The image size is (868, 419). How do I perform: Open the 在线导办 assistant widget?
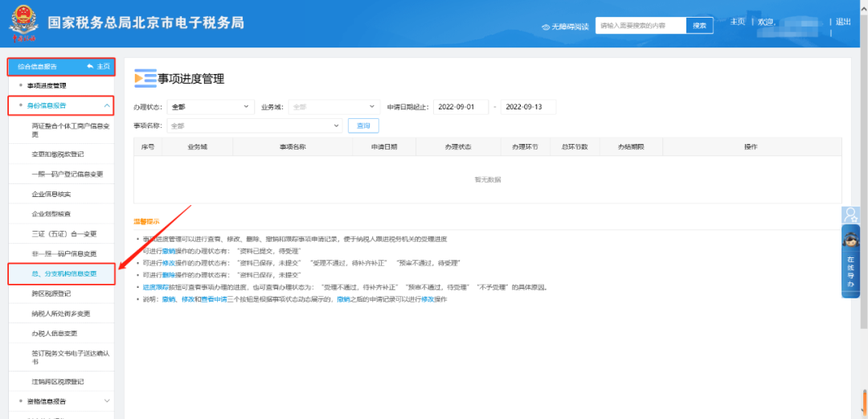850,261
